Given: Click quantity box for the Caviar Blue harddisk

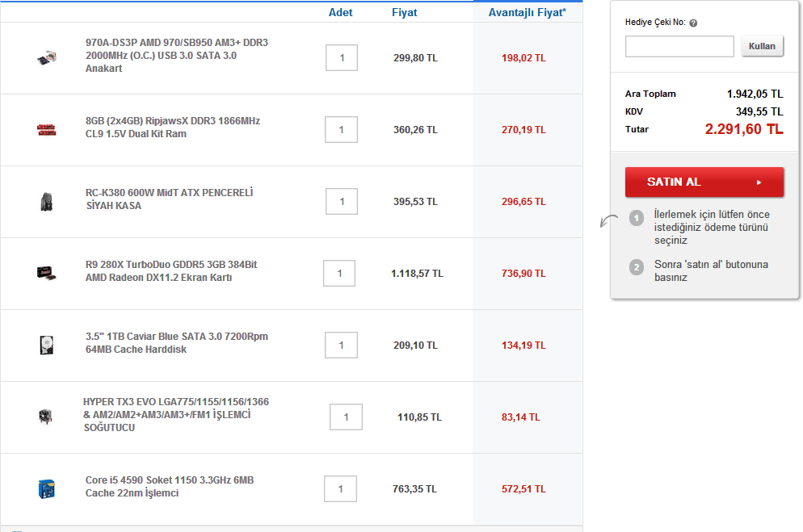Looking at the screenshot, I should tap(342, 345).
